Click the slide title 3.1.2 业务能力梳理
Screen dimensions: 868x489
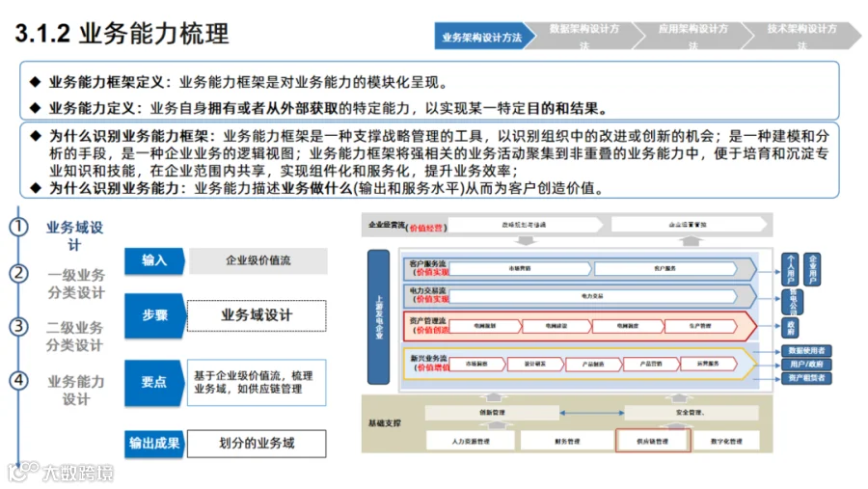coord(122,33)
